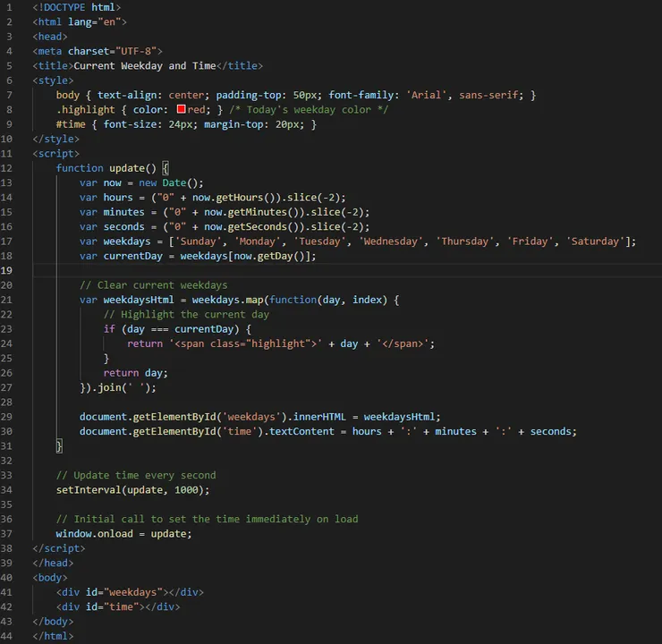
Task: Click the 'Sunday' string on line 17
Action: coord(198,241)
